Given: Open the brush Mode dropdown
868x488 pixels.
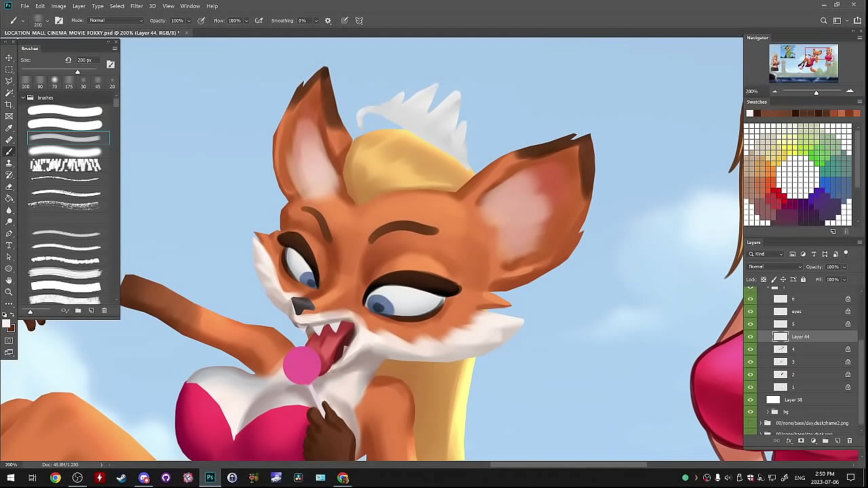Looking at the screenshot, I should 115,20.
